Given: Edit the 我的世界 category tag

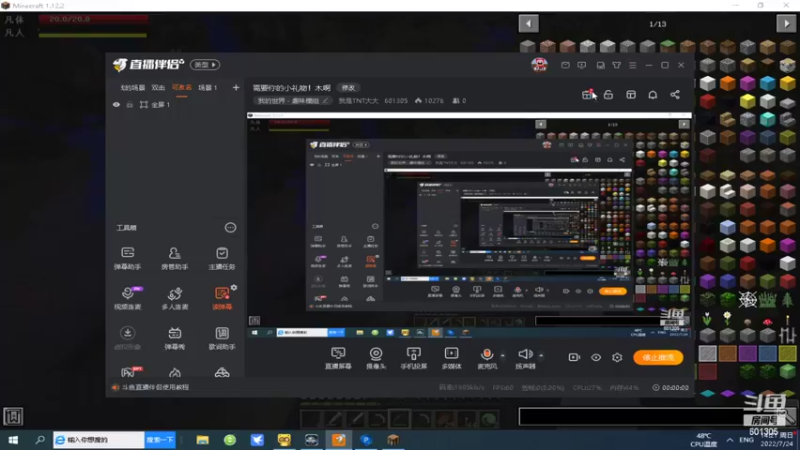Looking at the screenshot, I should [x=293, y=101].
